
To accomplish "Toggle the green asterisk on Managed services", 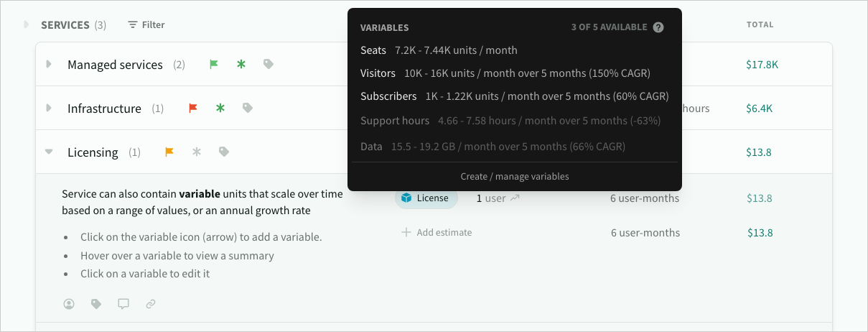I will pyautogui.click(x=241, y=64).
